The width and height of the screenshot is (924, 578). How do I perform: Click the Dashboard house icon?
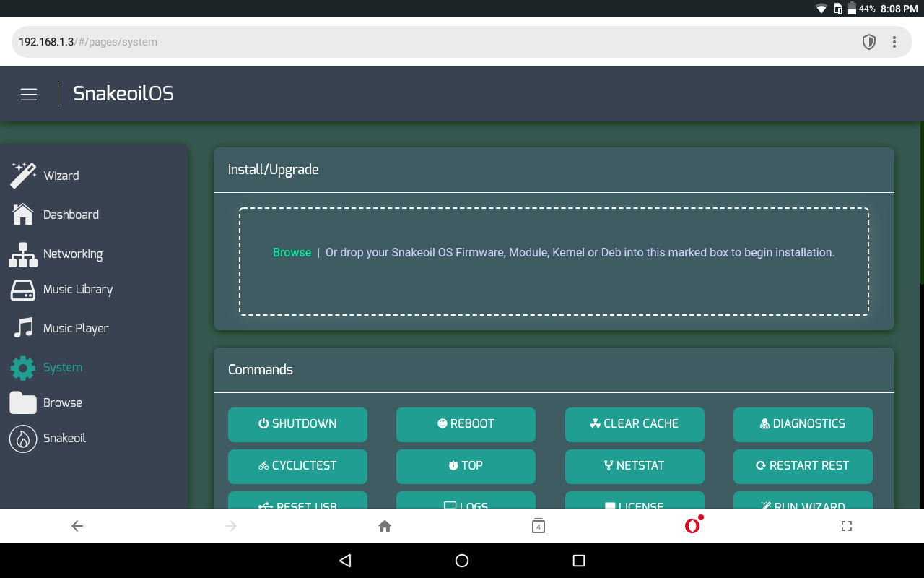coord(23,215)
